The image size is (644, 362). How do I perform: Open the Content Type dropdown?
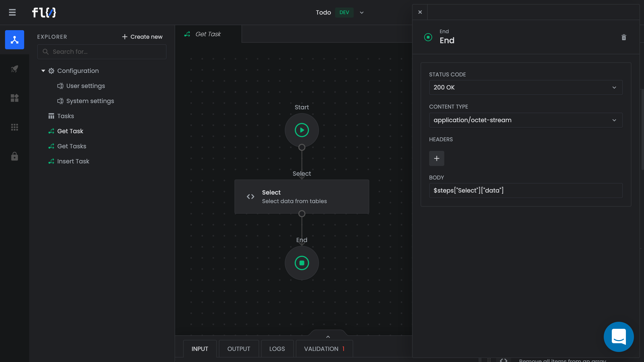[526, 120]
